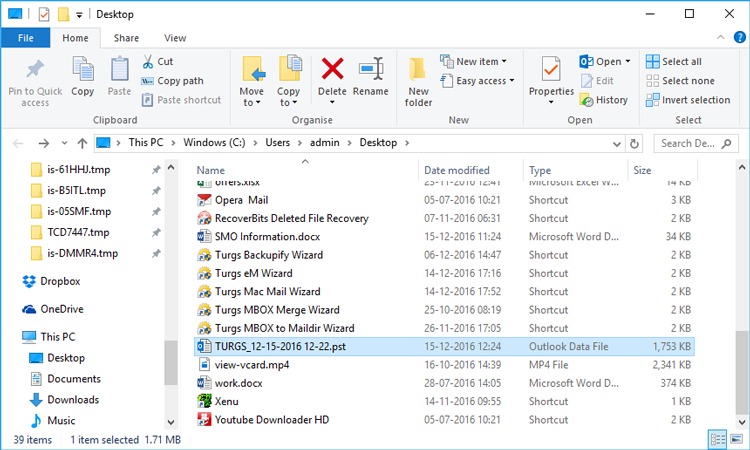This screenshot has width=750, height=450.
Task: Click the Pin to Quick access icon
Action: pyautogui.click(x=35, y=70)
